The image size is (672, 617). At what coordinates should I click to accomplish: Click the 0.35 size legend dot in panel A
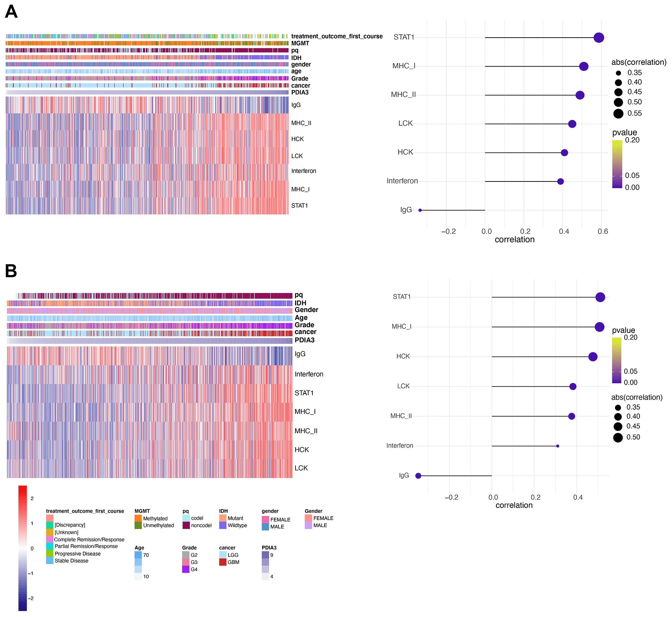[x=619, y=73]
